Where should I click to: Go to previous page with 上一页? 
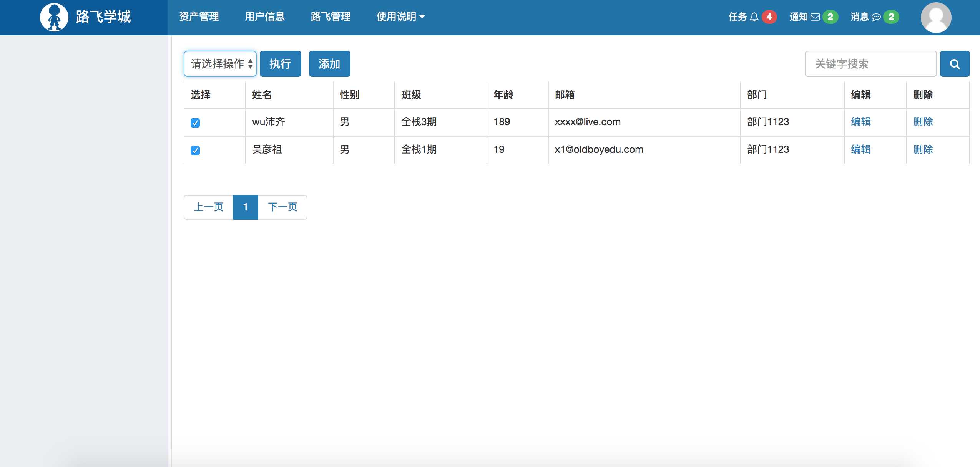tap(209, 207)
